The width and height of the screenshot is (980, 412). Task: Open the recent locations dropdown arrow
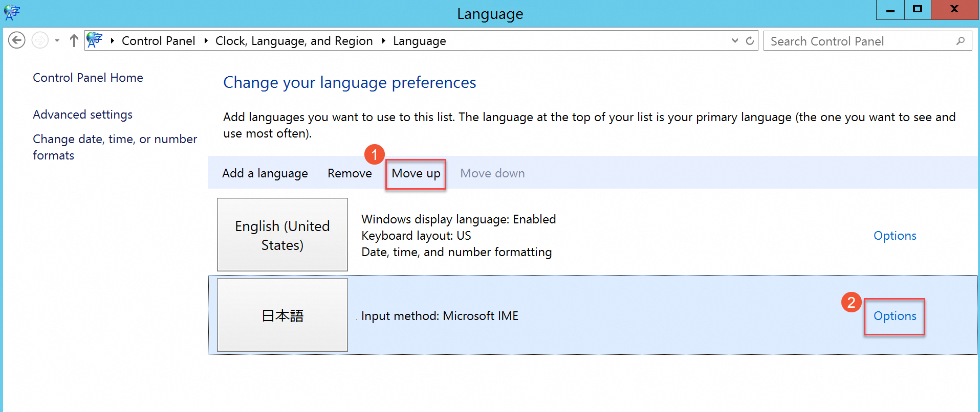[x=57, y=40]
